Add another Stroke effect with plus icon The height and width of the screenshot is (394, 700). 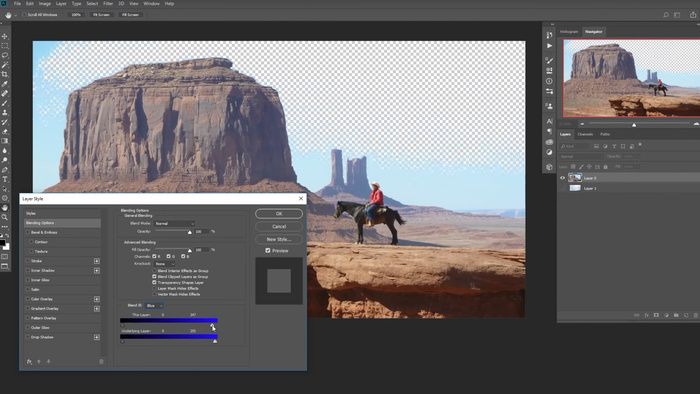[96, 261]
